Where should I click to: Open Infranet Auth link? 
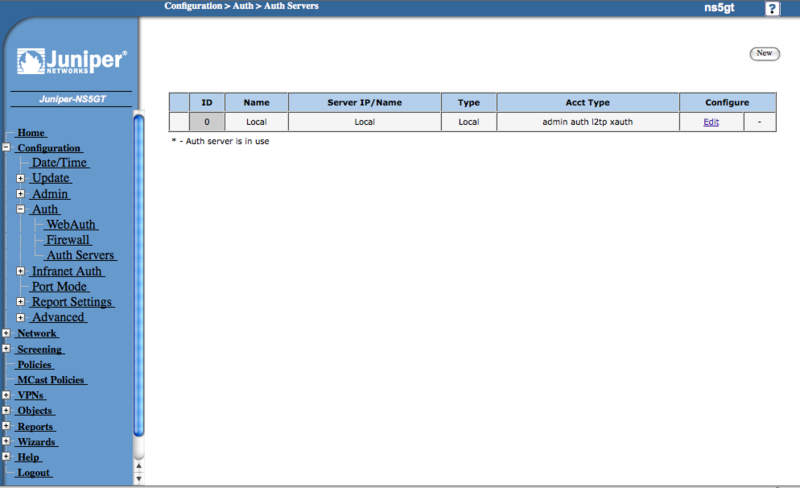click(x=67, y=272)
